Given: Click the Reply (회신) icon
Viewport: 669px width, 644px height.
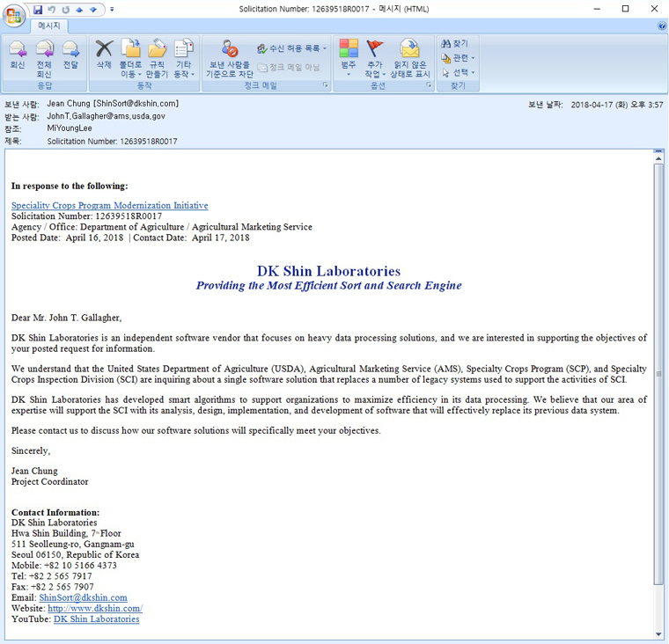Looking at the screenshot, I should (17, 55).
